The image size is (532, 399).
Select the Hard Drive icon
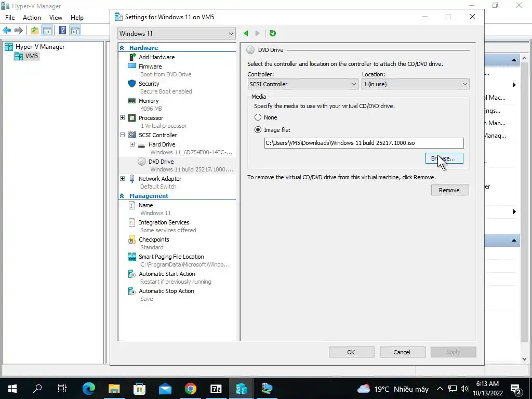coord(141,145)
